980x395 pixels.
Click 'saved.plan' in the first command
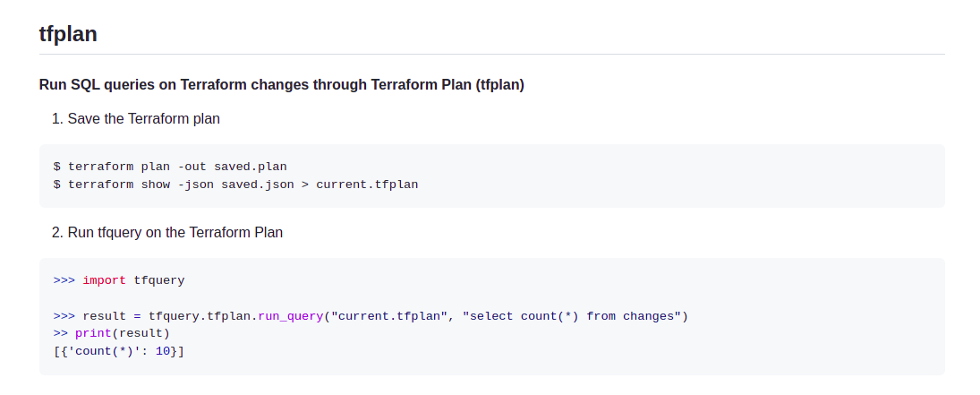tap(251, 167)
